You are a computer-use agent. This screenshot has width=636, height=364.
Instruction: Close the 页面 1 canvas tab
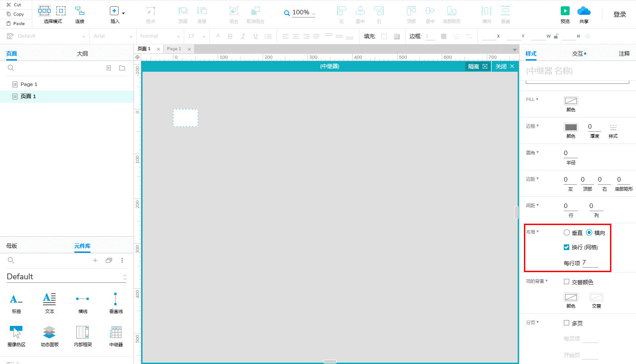tap(158, 49)
